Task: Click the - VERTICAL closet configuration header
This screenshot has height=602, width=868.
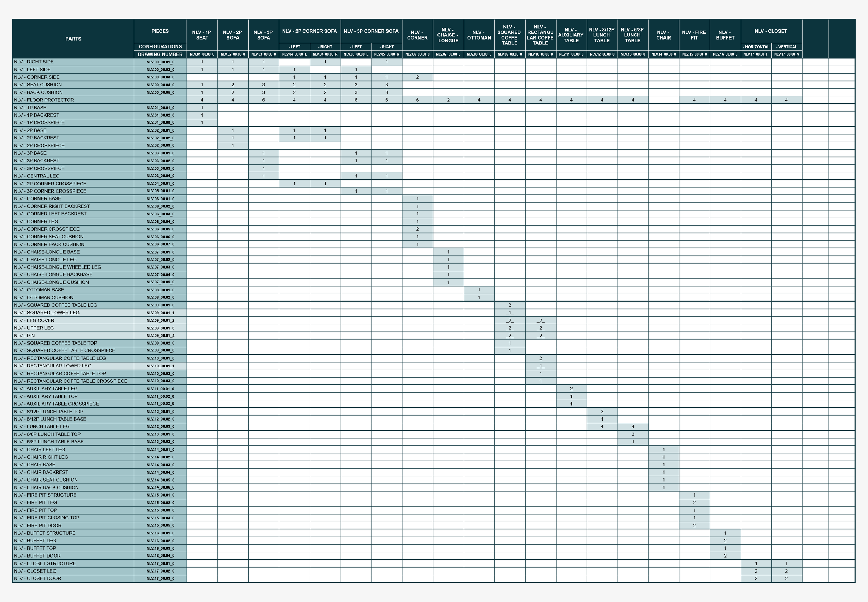Action: 786,47
